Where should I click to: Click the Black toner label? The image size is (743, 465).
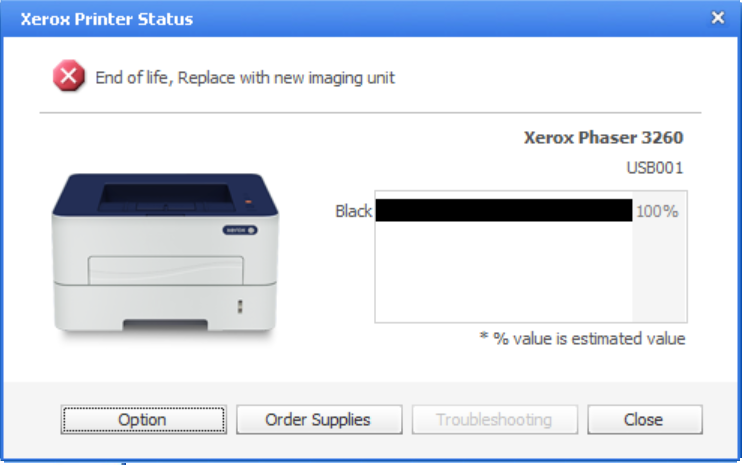(353, 211)
